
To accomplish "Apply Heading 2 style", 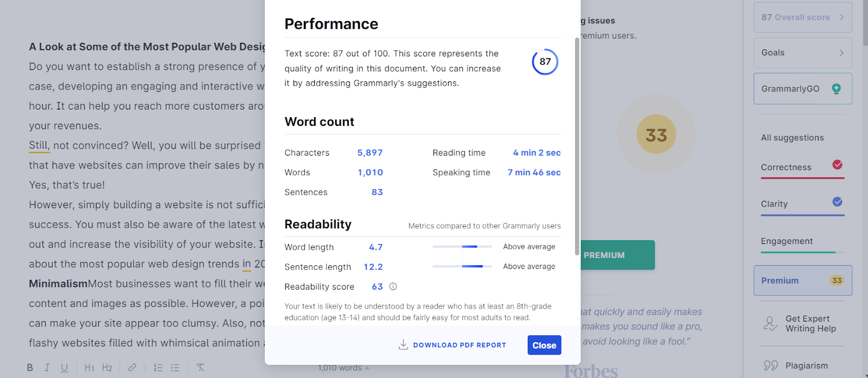I will 107,368.
